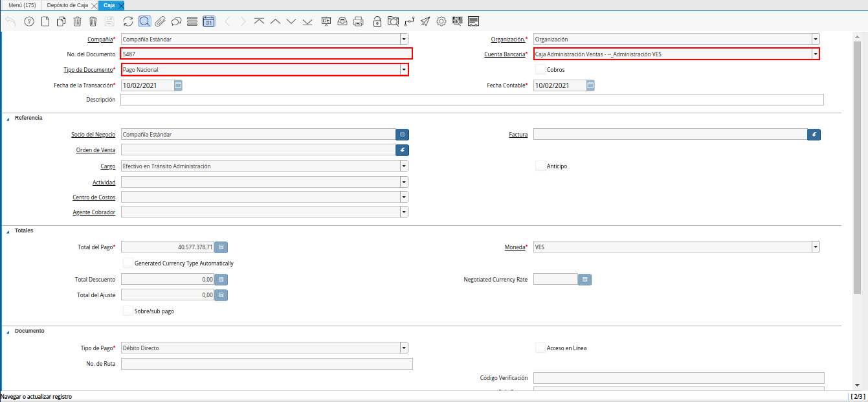
Task: Click into the Descripción text field
Action: pyautogui.click(x=472, y=100)
